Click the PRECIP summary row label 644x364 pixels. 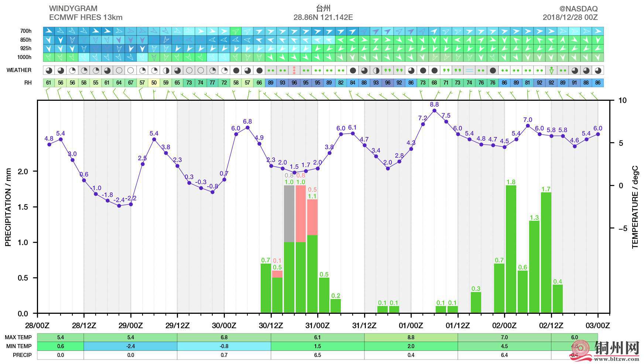pos(22,355)
